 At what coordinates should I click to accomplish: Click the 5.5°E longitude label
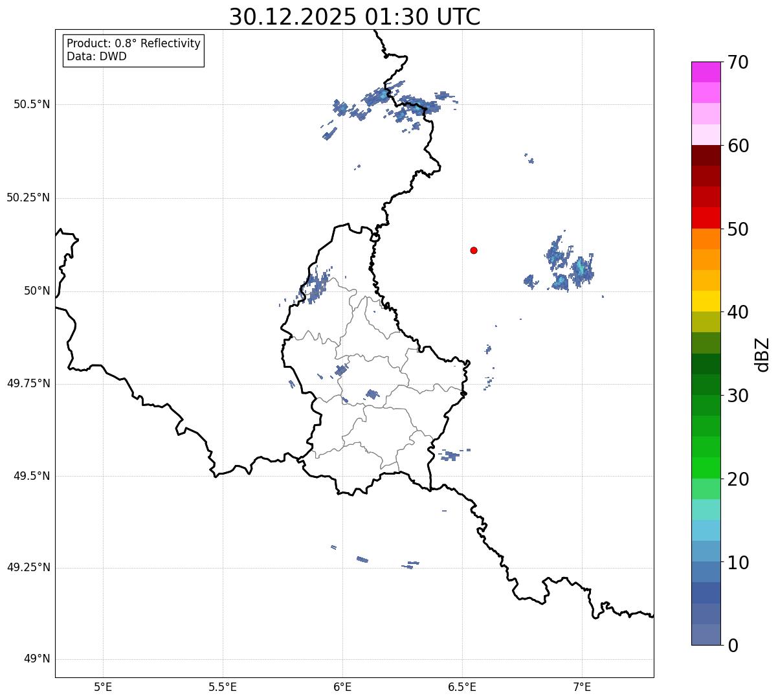(223, 687)
